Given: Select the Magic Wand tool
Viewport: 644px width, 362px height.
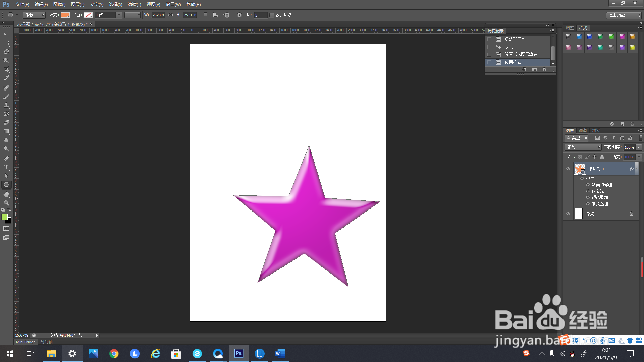Looking at the screenshot, I should coord(6,61).
